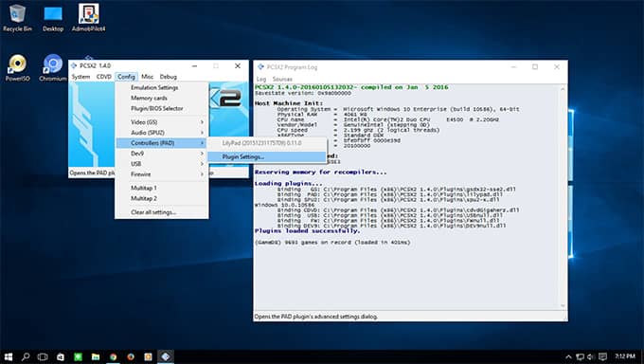This screenshot has width=644, height=364.
Task: Open the Misc menu in PCSX2
Action: 147,77
